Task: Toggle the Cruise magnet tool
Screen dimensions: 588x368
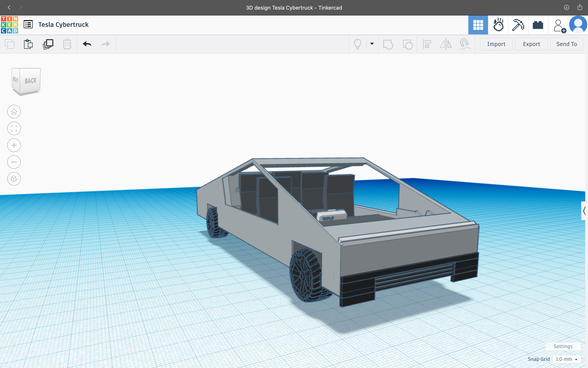Action: (465, 44)
